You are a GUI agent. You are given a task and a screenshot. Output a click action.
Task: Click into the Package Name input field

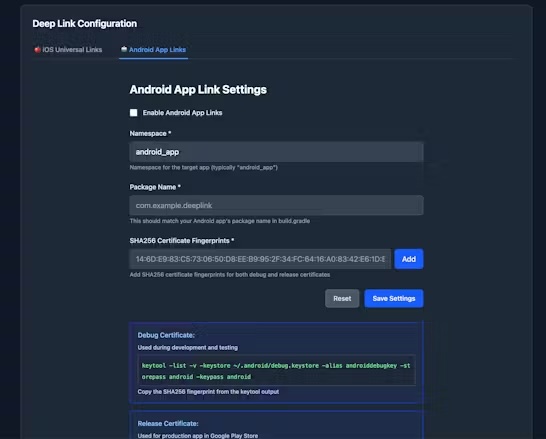coord(276,205)
